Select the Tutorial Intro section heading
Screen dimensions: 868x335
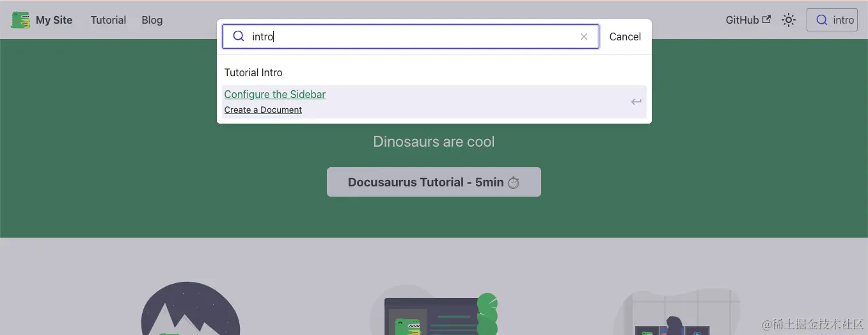click(x=253, y=72)
